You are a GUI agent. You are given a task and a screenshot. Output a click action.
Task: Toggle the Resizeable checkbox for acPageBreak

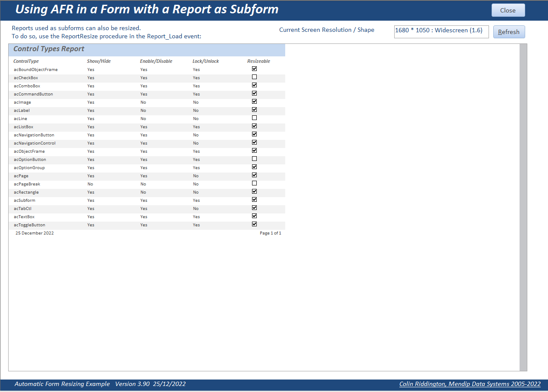click(x=254, y=183)
